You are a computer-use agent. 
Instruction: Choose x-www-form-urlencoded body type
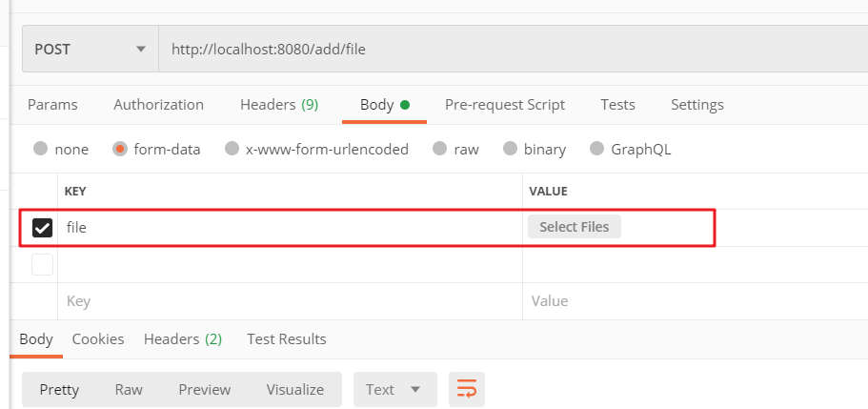coord(232,149)
